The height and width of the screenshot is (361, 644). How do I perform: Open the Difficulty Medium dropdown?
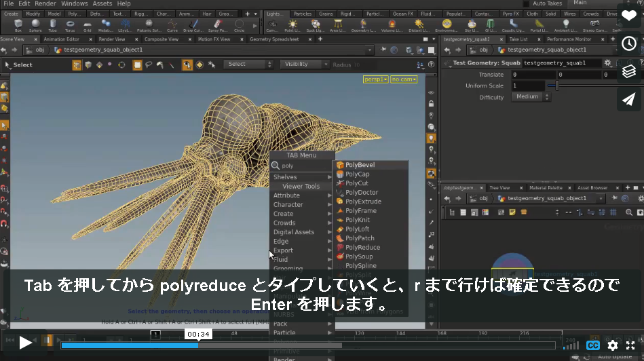pos(531,97)
